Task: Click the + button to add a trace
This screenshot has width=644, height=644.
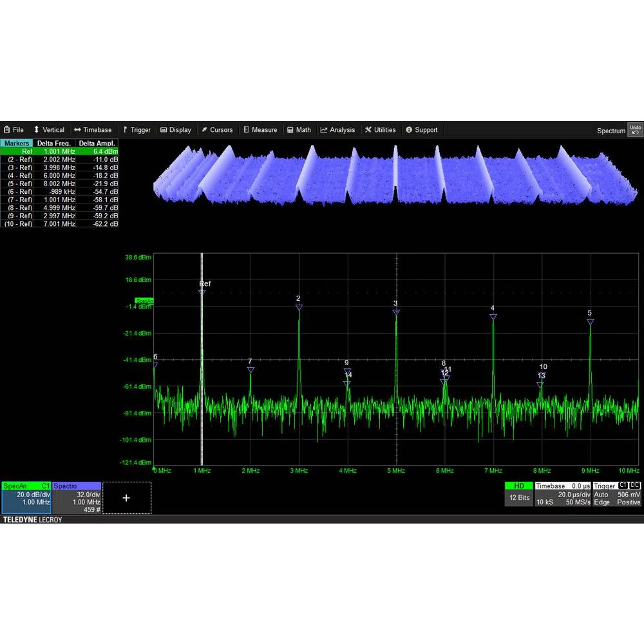Action: 126,497
